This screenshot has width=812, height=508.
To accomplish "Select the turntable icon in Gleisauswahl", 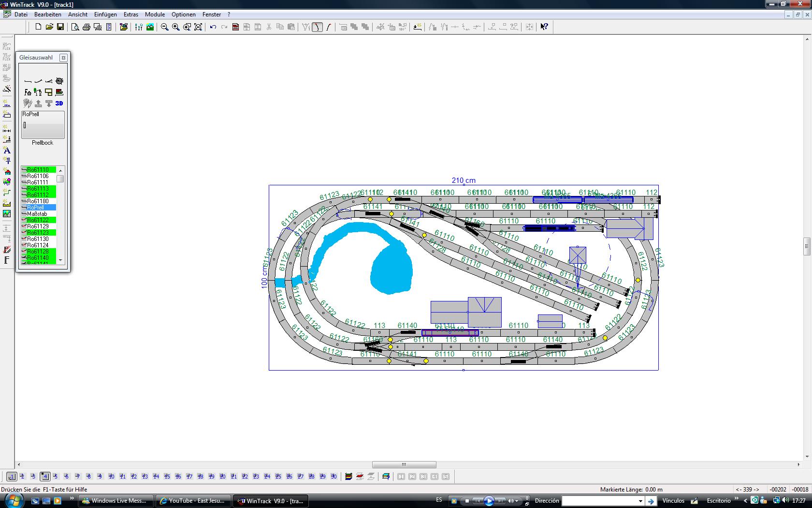I will [x=59, y=81].
